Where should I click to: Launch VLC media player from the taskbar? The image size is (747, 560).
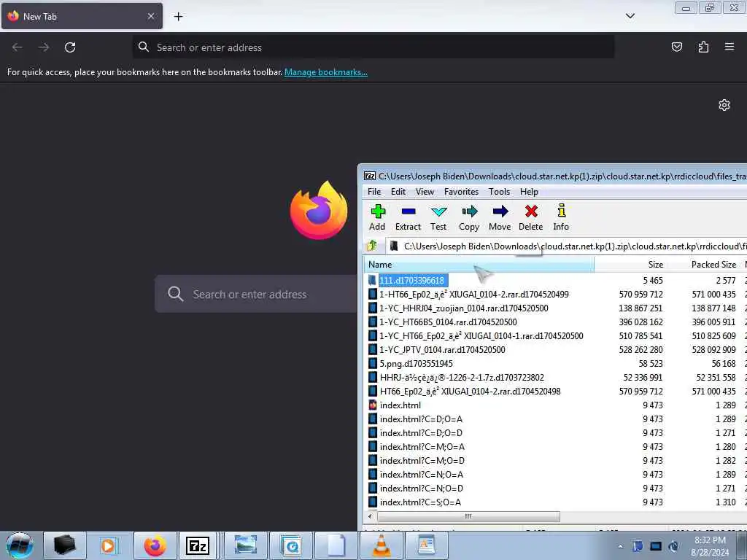pos(381,545)
